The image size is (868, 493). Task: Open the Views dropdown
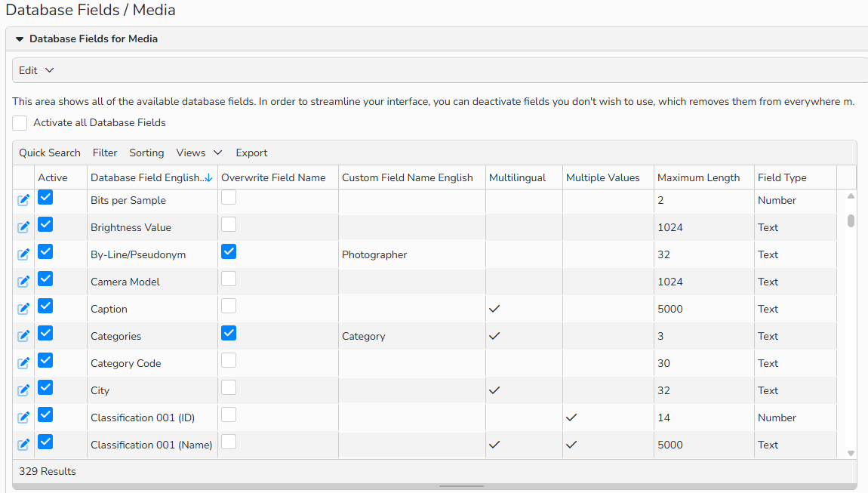[199, 153]
